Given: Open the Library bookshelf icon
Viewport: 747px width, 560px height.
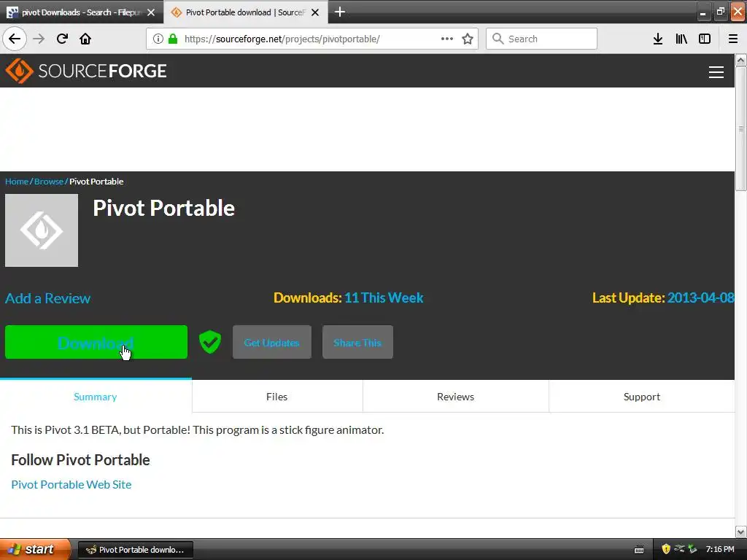Looking at the screenshot, I should point(681,39).
